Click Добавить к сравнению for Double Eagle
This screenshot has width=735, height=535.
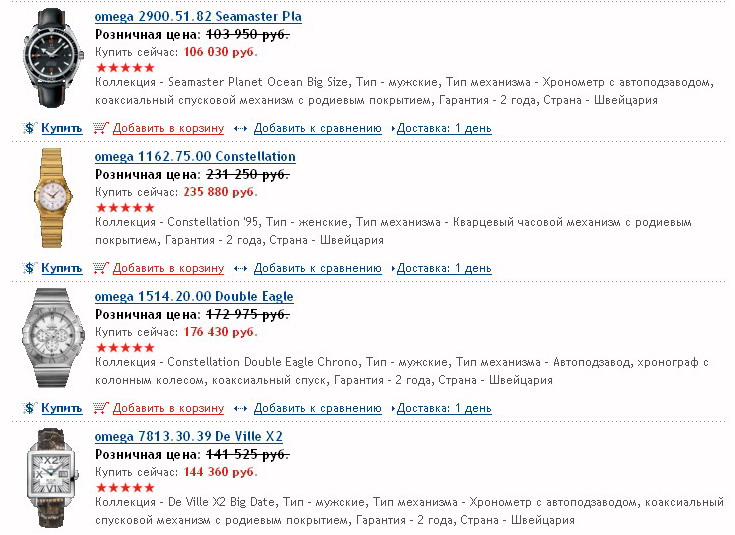[317, 408]
